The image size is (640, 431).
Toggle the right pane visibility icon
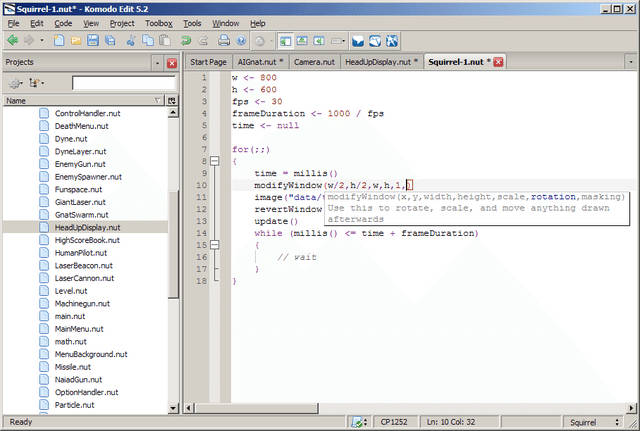(x=318, y=41)
